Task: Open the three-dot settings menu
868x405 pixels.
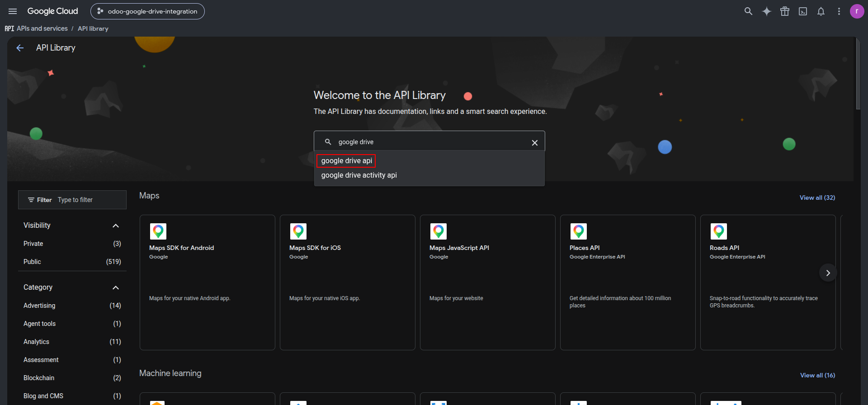Action: pyautogui.click(x=839, y=11)
